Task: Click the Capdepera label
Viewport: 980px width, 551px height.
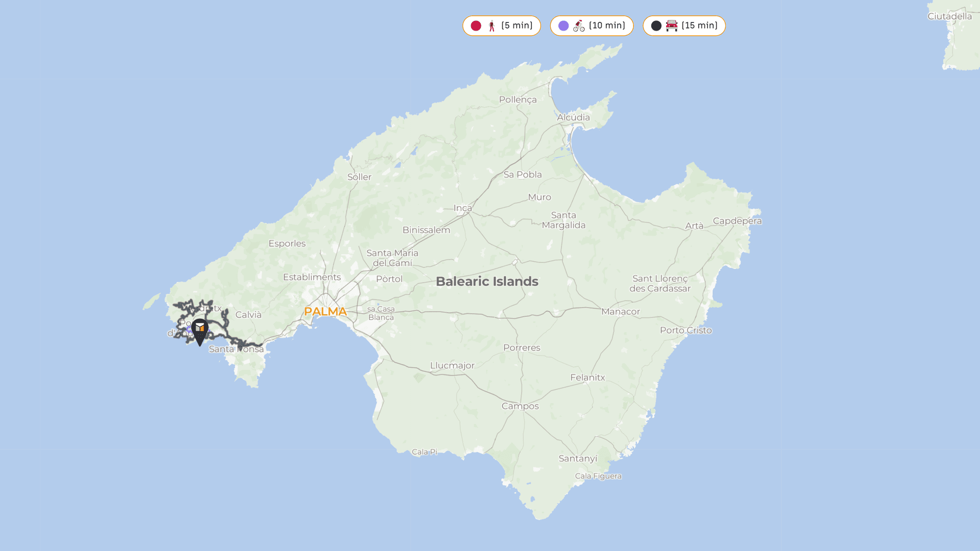Action: click(x=737, y=221)
